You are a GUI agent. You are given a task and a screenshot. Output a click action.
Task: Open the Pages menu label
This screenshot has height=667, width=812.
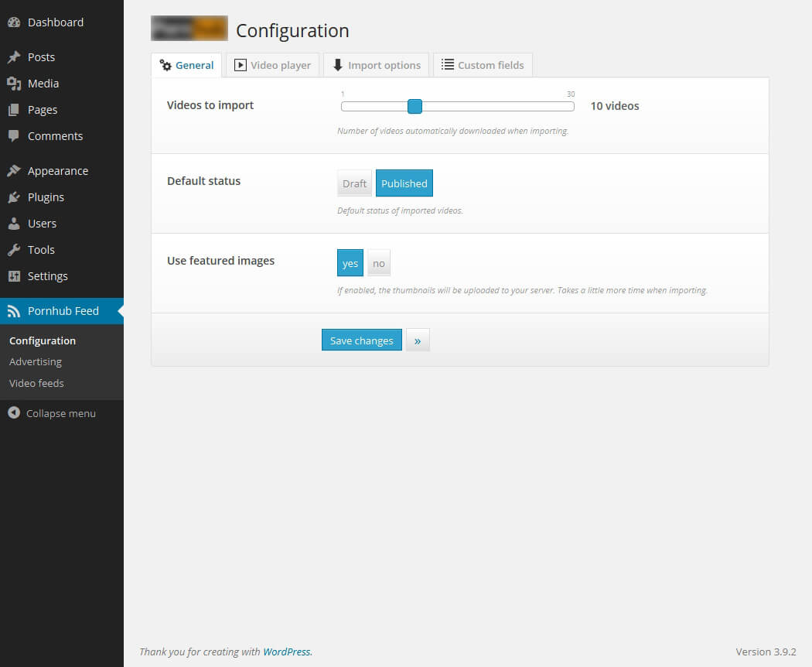click(43, 110)
